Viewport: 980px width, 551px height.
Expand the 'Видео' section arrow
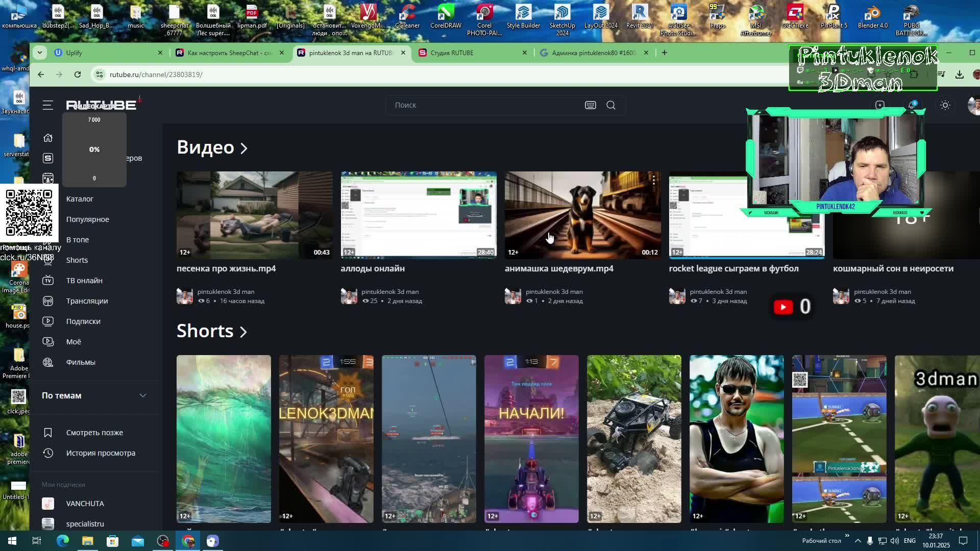[244, 148]
